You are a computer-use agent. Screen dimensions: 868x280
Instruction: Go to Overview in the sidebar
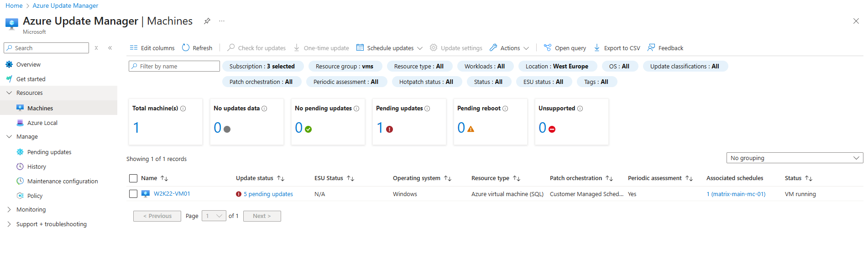[28, 64]
